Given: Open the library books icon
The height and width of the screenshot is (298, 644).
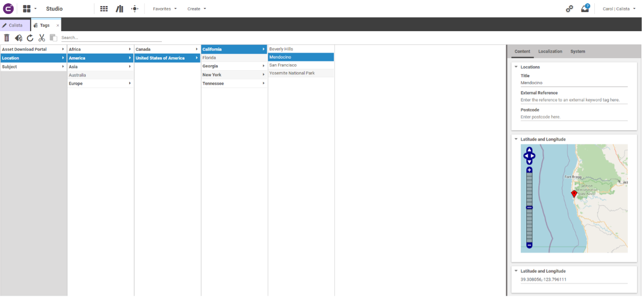Looking at the screenshot, I should [120, 8].
